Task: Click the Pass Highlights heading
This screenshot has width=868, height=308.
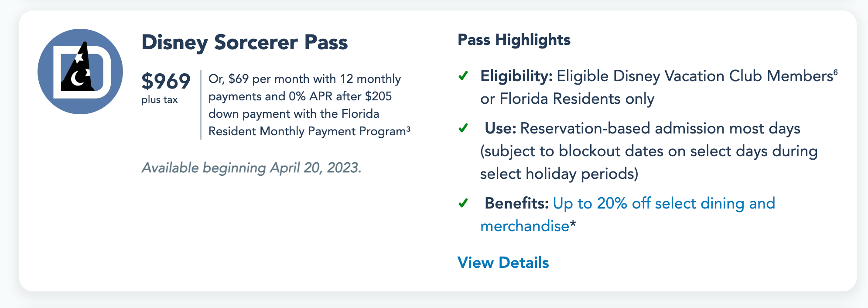Action: coord(514,40)
